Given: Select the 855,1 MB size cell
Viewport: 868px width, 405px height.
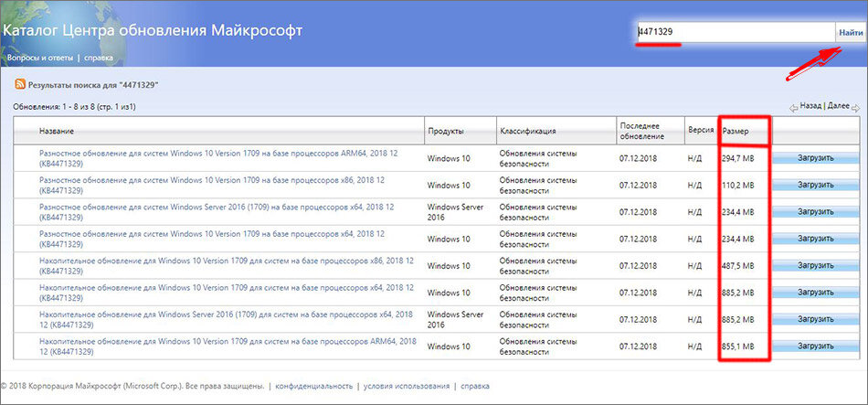Looking at the screenshot, I should [738, 346].
